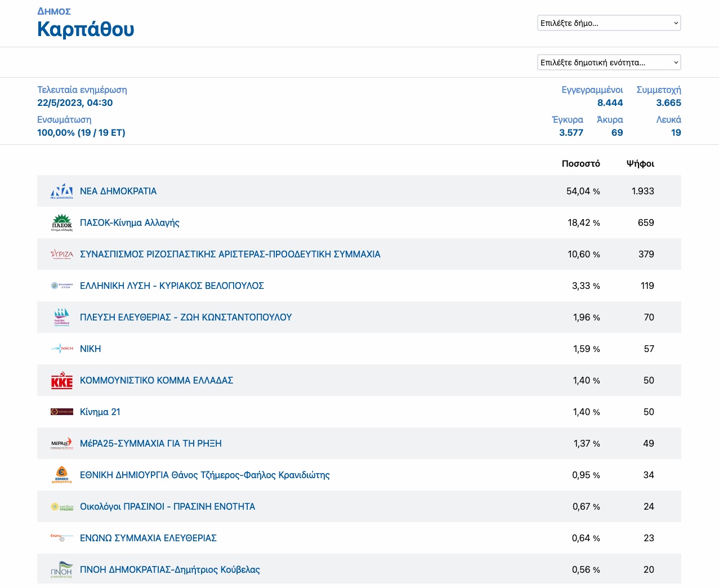Click the 119 votes cell
The image size is (719, 588).
[x=647, y=286]
